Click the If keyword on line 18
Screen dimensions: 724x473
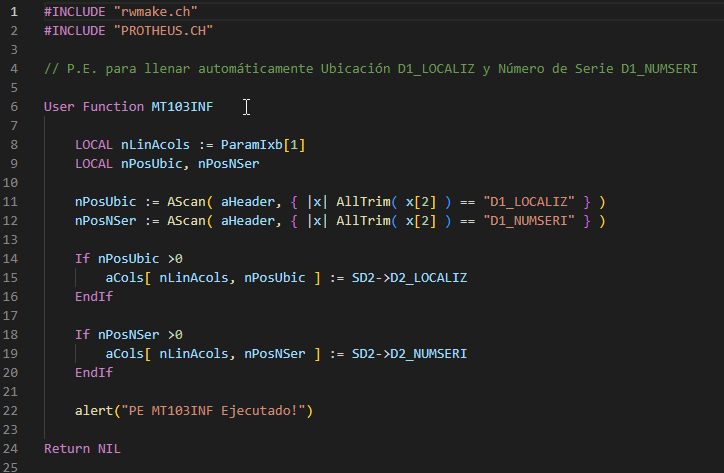[82, 334]
